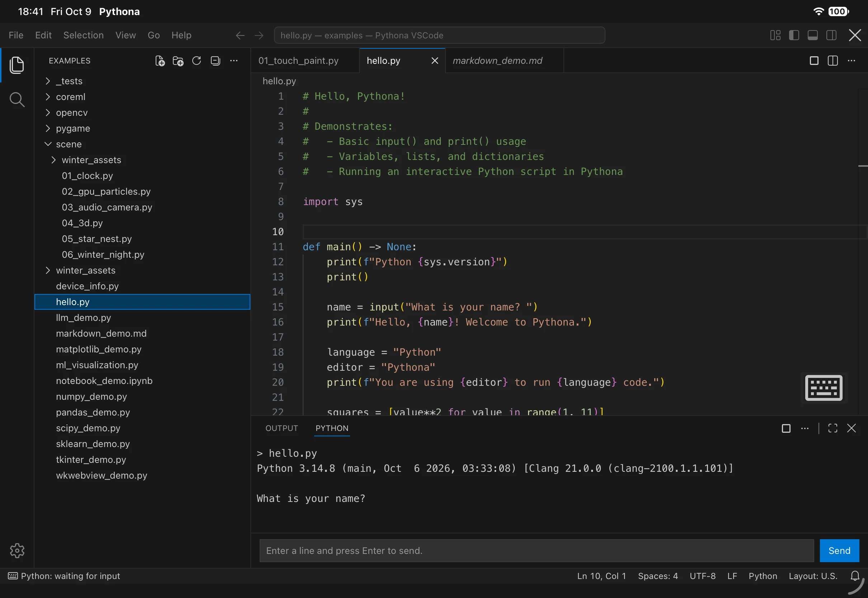Split the editor to the right
This screenshot has height=598, width=868.
(833, 61)
